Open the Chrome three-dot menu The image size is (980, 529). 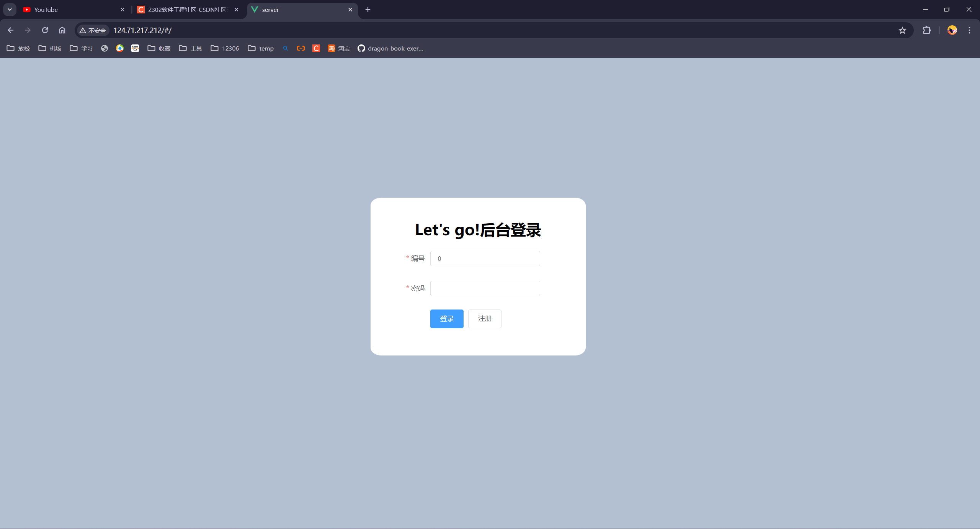coord(969,30)
